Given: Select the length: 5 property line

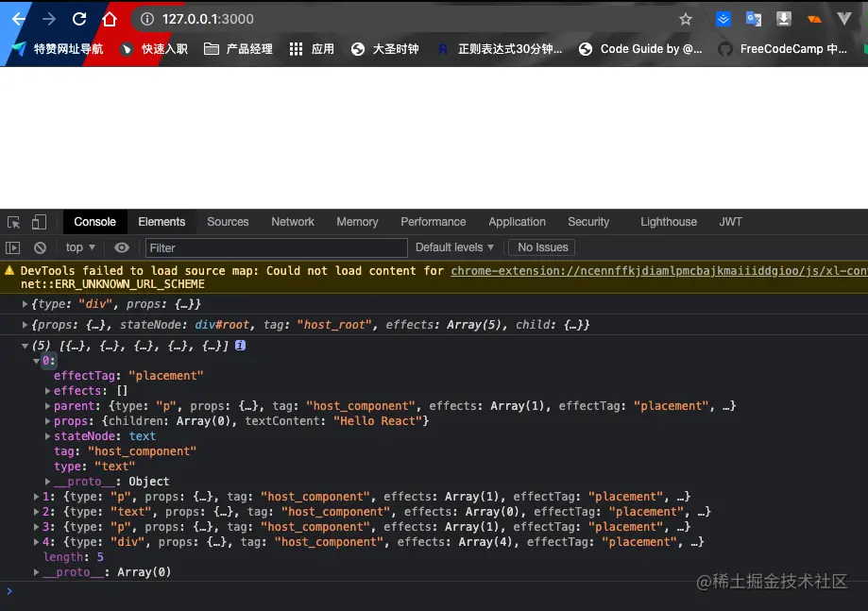Looking at the screenshot, I should click(74, 557).
